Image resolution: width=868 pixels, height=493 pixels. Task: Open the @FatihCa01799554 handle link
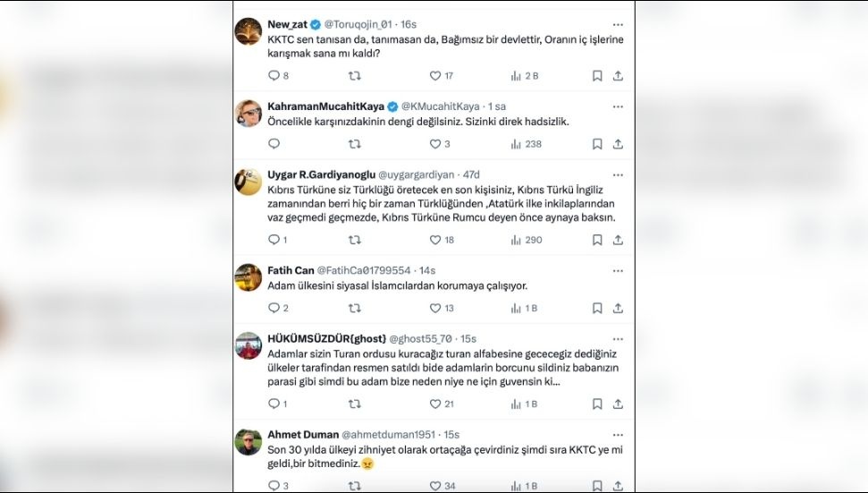coord(364,270)
